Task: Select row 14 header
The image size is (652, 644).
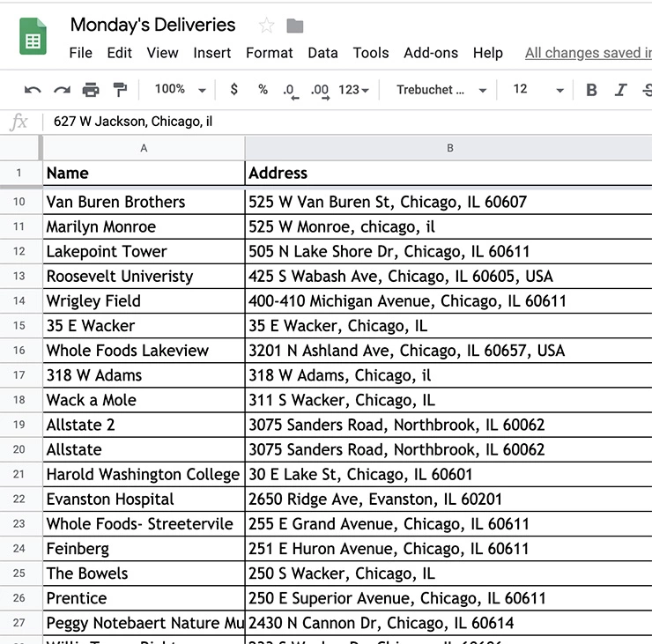Action: (x=19, y=301)
